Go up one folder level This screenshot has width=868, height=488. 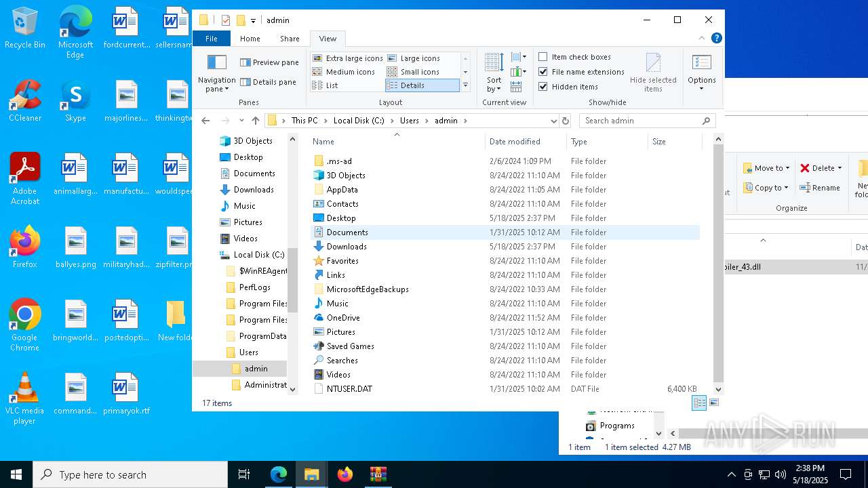click(255, 121)
